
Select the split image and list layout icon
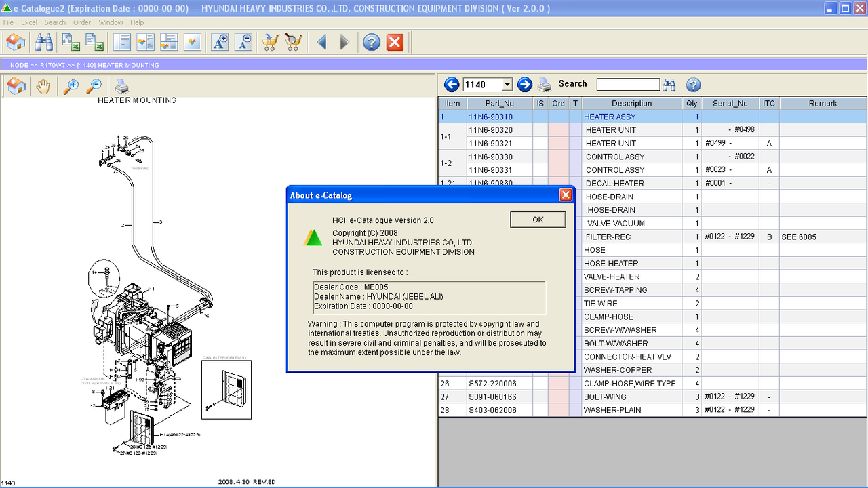[x=168, y=42]
